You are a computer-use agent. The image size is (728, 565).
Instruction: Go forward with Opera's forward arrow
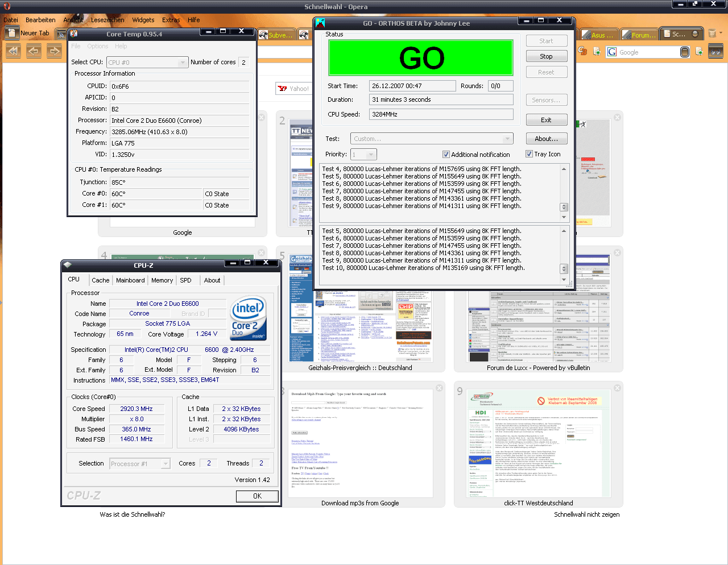point(54,52)
